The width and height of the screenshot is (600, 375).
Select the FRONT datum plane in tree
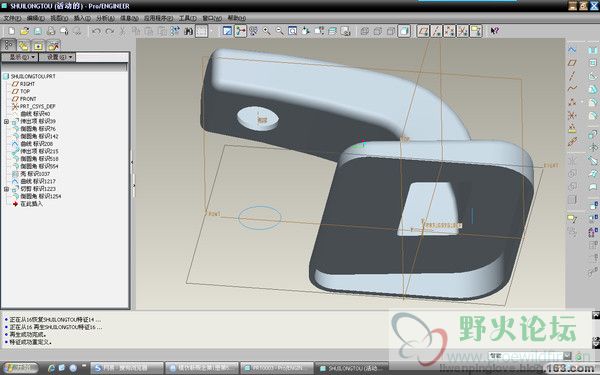click(28, 99)
